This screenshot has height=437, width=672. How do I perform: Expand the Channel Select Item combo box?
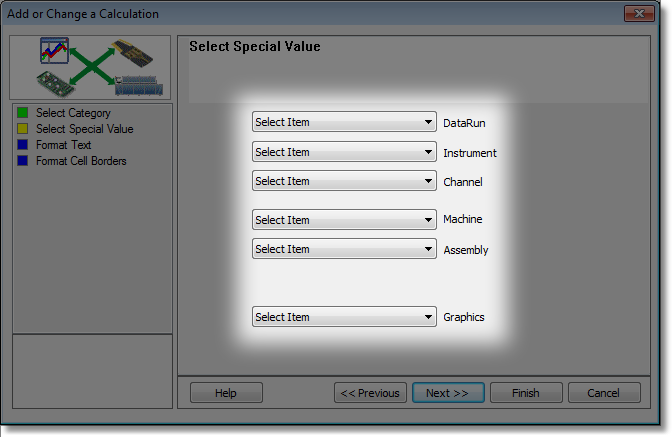344,181
